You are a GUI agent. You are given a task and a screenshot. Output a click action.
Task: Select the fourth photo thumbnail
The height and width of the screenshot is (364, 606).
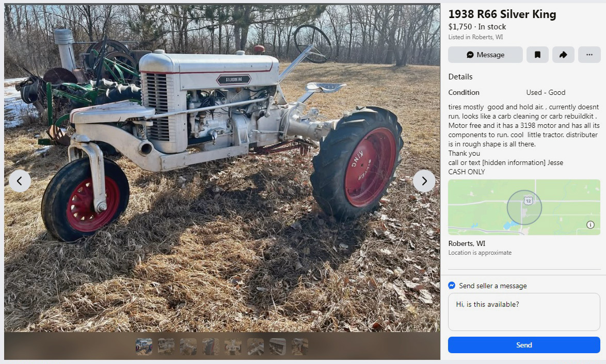pyautogui.click(x=211, y=346)
